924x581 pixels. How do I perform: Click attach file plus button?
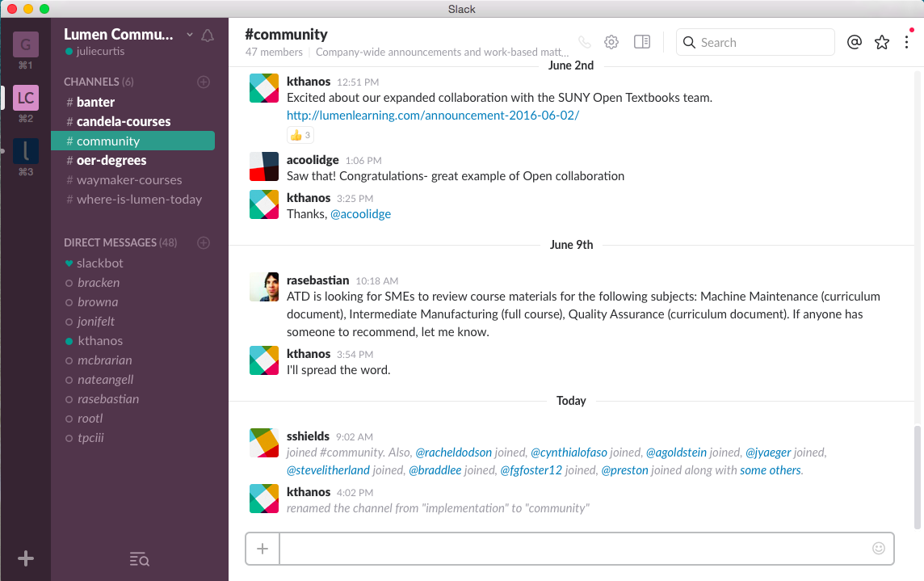pyautogui.click(x=262, y=549)
